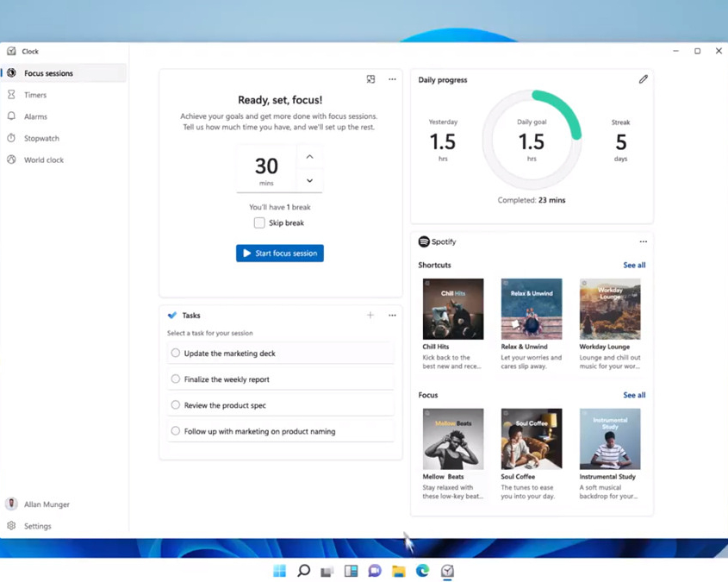Go to the World clock page

pos(43,160)
